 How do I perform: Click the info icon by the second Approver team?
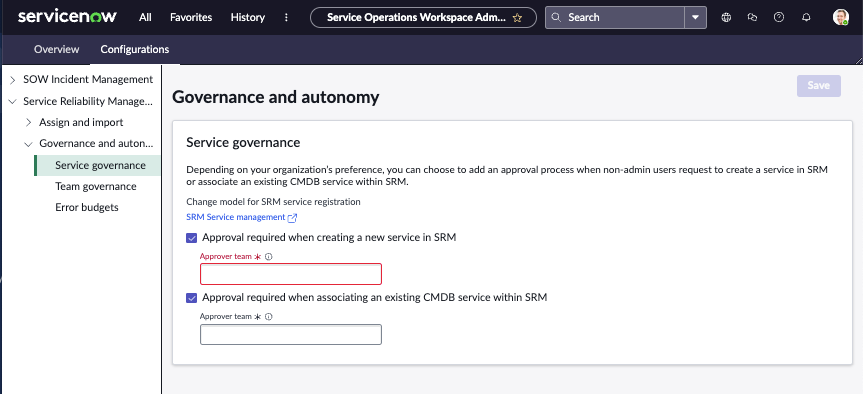[x=269, y=317]
